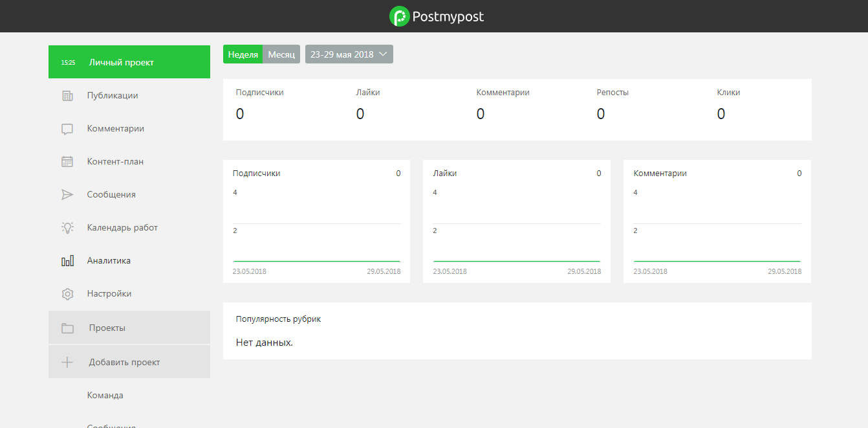This screenshot has height=428, width=868.
Task: Click the Контент-план calendar icon
Action: coord(67,162)
